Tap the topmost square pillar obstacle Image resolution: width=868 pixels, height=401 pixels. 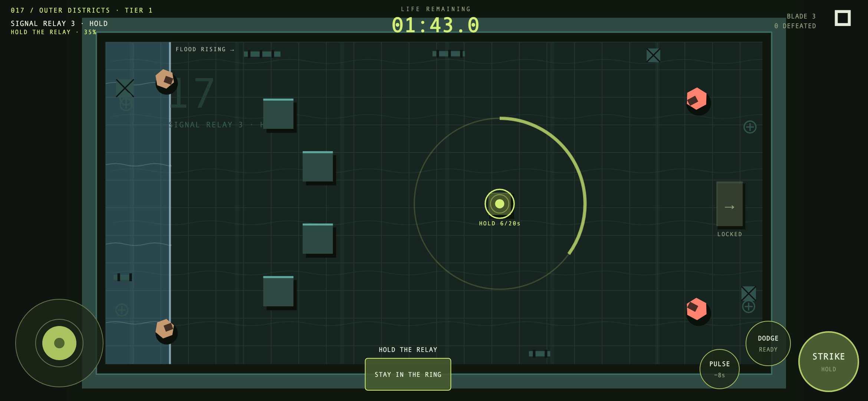coord(278,114)
